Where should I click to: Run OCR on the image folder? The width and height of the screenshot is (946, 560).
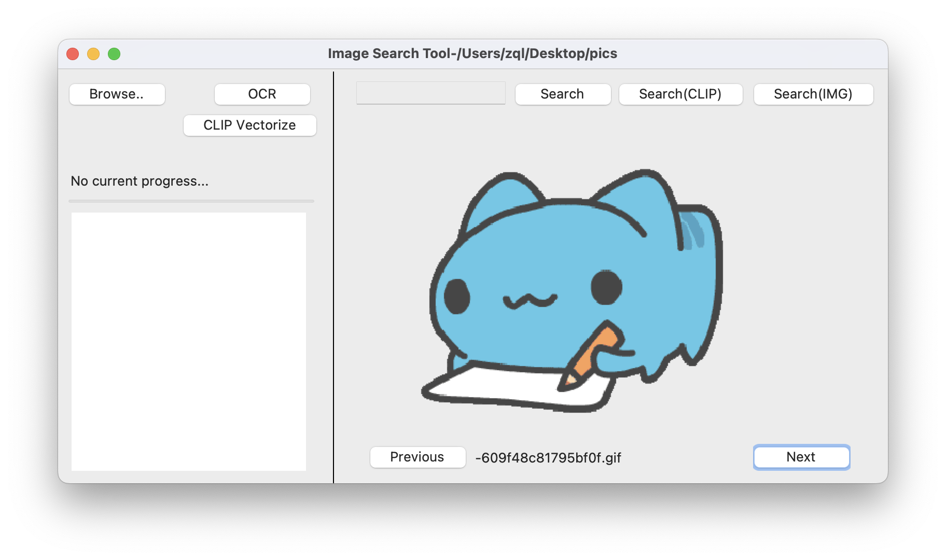pyautogui.click(x=262, y=94)
